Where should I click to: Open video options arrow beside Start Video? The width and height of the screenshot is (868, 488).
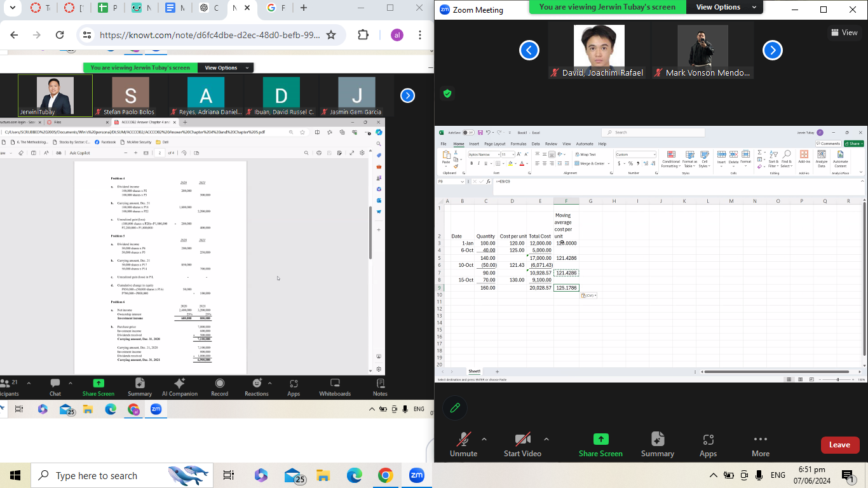(546, 439)
